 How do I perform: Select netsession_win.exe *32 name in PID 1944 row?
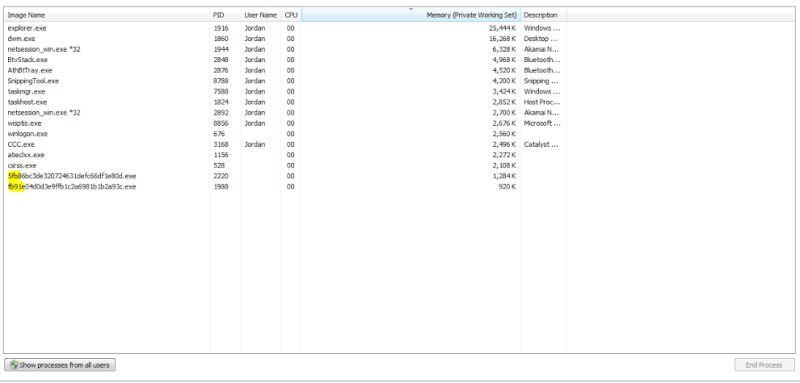coord(44,49)
